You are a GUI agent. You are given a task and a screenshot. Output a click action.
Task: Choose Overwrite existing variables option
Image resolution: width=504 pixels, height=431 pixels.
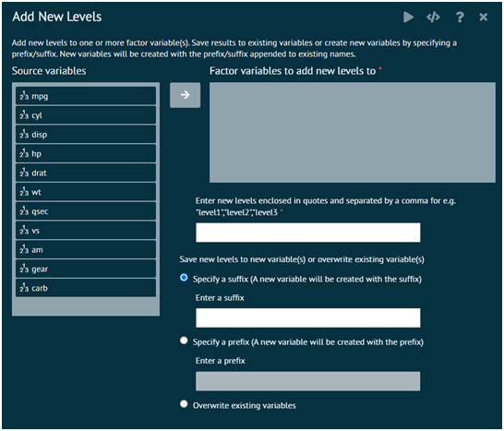pos(184,403)
